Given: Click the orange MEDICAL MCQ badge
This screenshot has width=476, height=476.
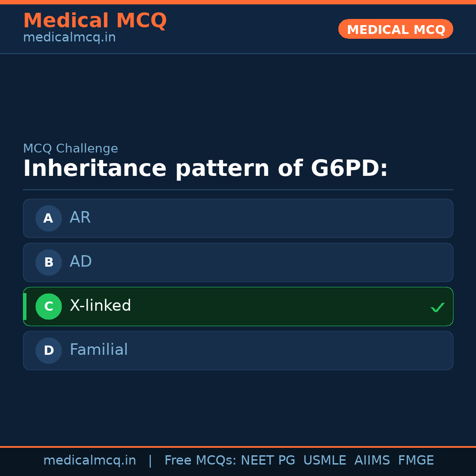Looking at the screenshot, I should 395,29.
